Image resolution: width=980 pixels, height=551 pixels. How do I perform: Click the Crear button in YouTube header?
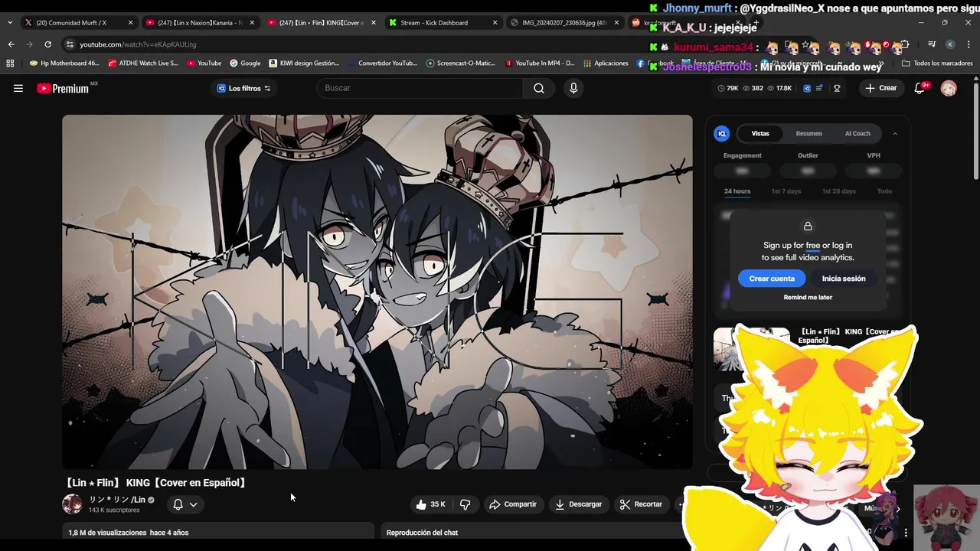(x=880, y=88)
